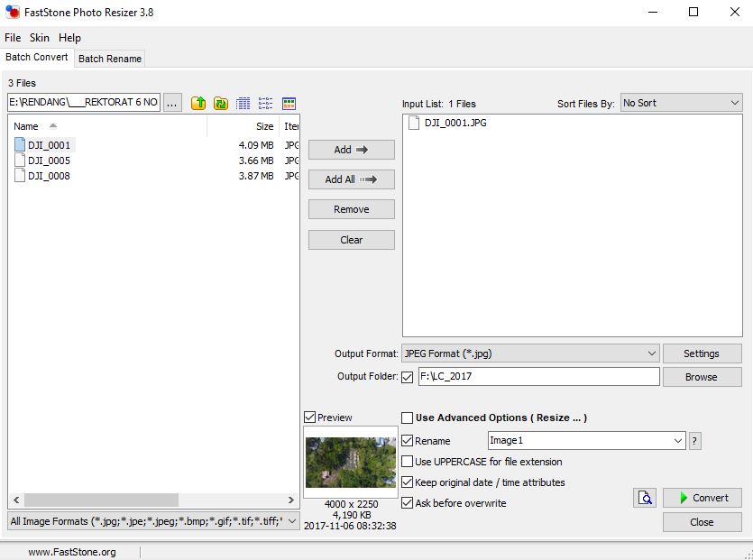Toggle the Preview checkbox

[x=309, y=417]
